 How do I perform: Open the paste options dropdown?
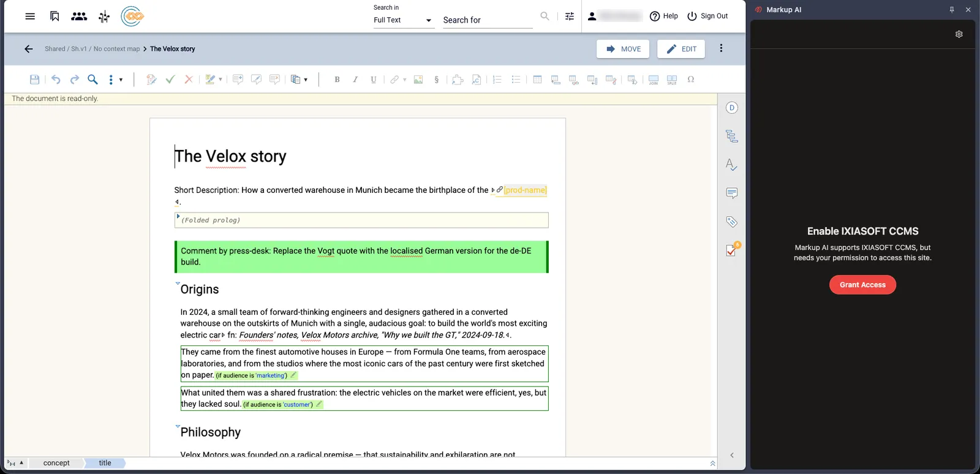[306, 80]
